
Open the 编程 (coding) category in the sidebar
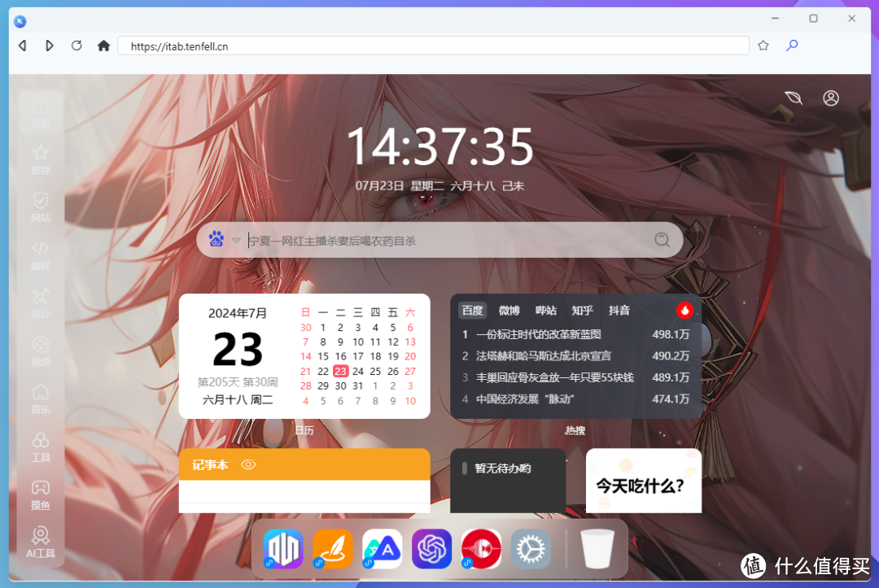41,255
